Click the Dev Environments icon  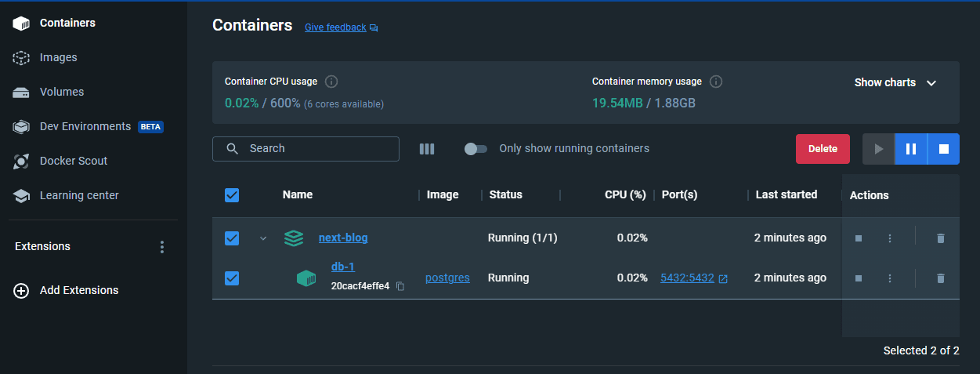[x=21, y=127]
